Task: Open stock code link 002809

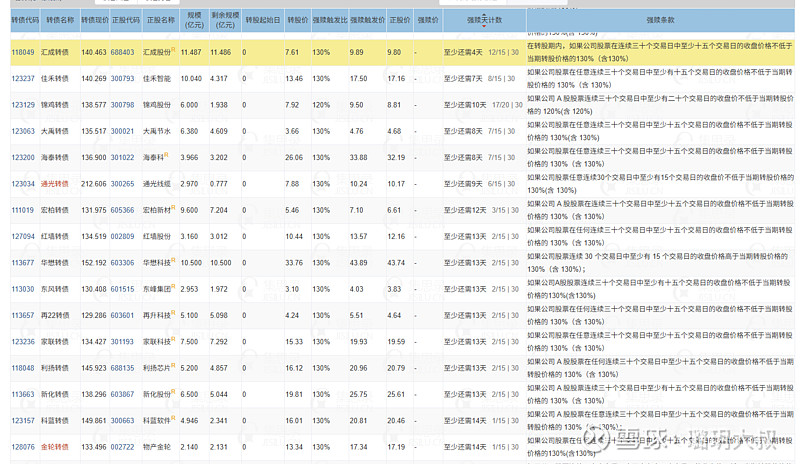Action: click(x=122, y=237)
